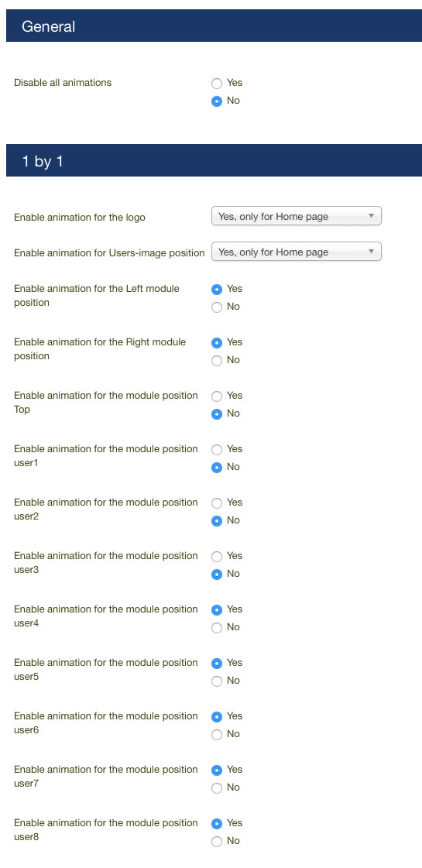Viewport: 422px width, 868px height.
Task: Click the General section header
Action: coord(214,26)
